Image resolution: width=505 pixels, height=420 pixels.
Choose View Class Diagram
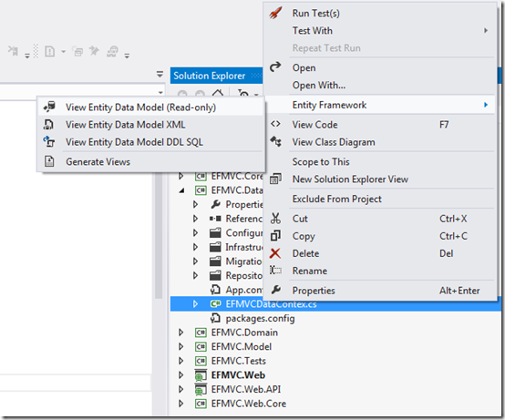pos(334,142)
